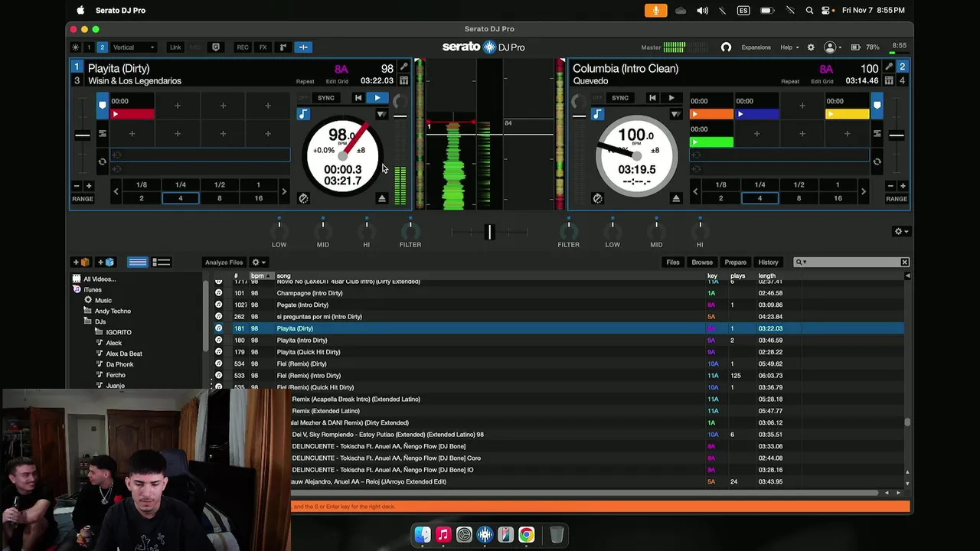Open tempo tap icon on right deck

[597, 198]
